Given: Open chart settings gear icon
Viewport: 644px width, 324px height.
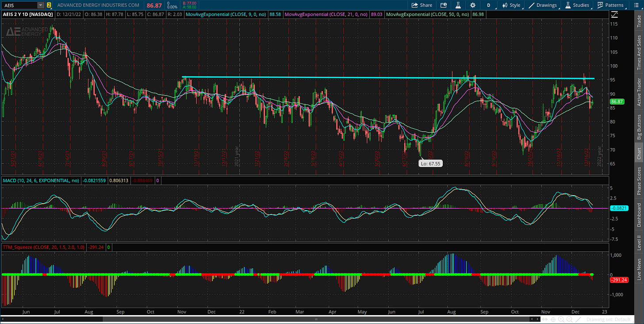Looking at the screenshot, I should click(x=473, y=5).
